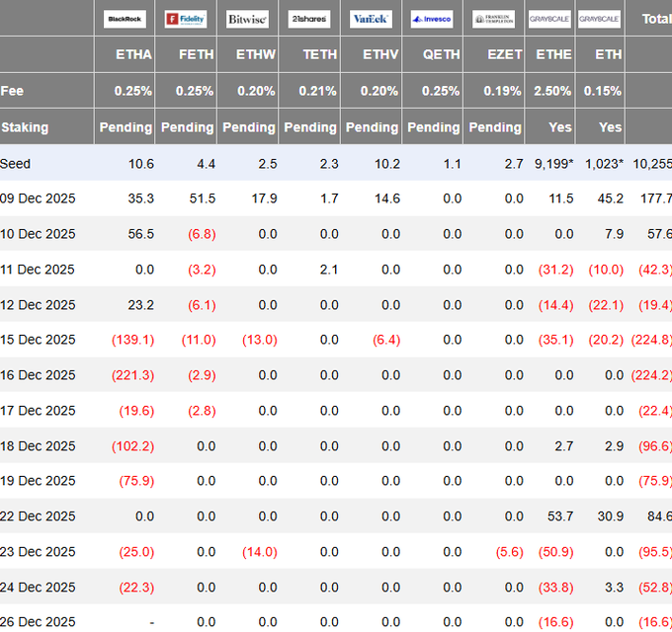Select the VanEck logo
The height and width of the screenshot is (632, 672).
tap(371, 19)
